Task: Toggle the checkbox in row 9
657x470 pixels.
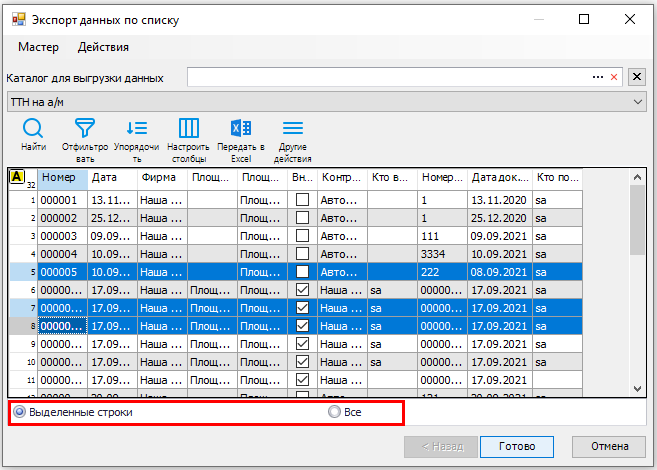Action: [302, 343]
